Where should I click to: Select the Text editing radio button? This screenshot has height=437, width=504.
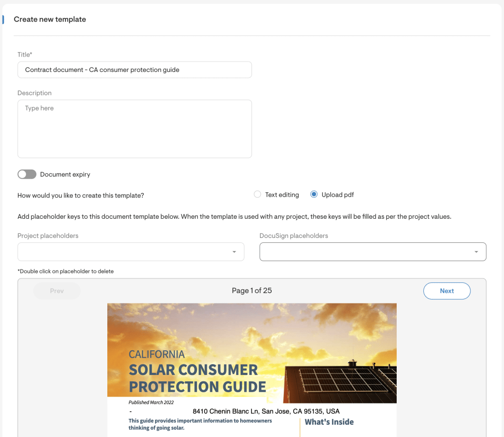[257, 194]
